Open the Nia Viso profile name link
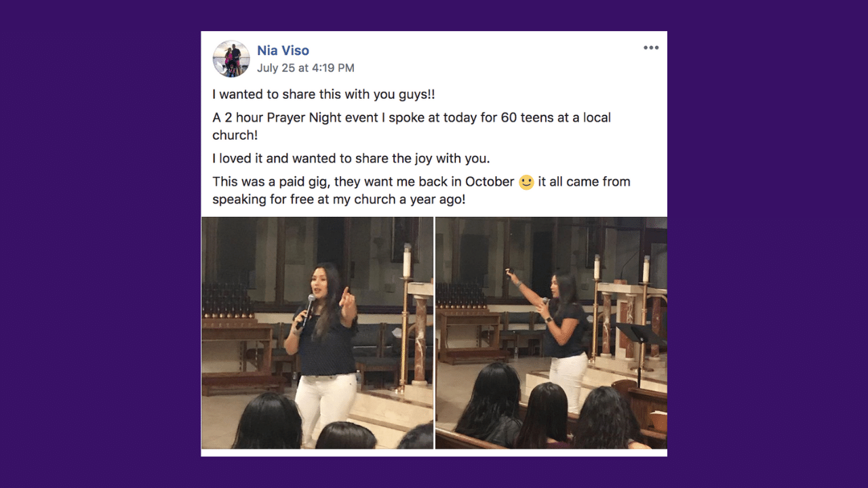 coord(283,50)
